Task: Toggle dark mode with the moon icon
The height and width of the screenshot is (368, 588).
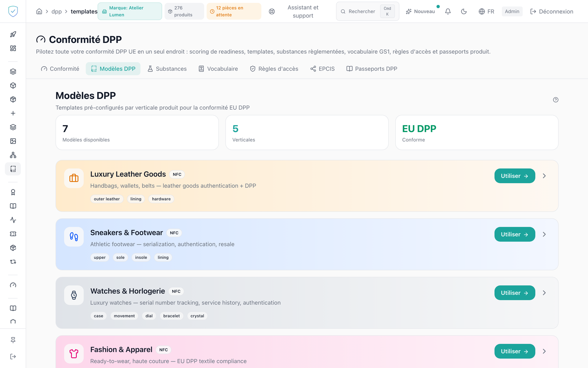Action: (x=464, y=11)
